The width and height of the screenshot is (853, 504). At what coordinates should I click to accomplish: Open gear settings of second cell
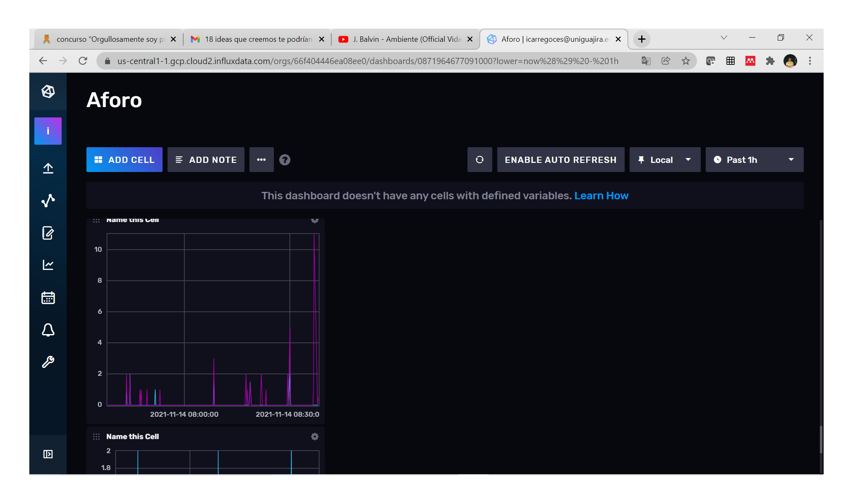315,437
